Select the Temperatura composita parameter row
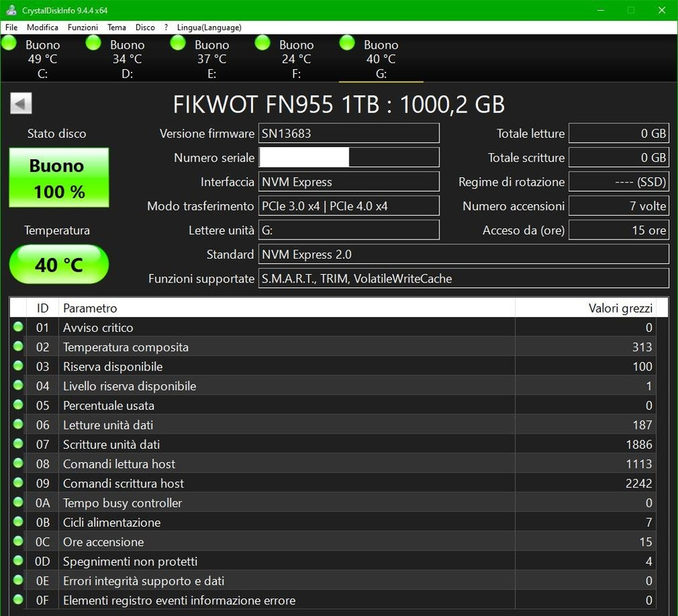This screenshot has height=616, width=678. pos(333,347)
